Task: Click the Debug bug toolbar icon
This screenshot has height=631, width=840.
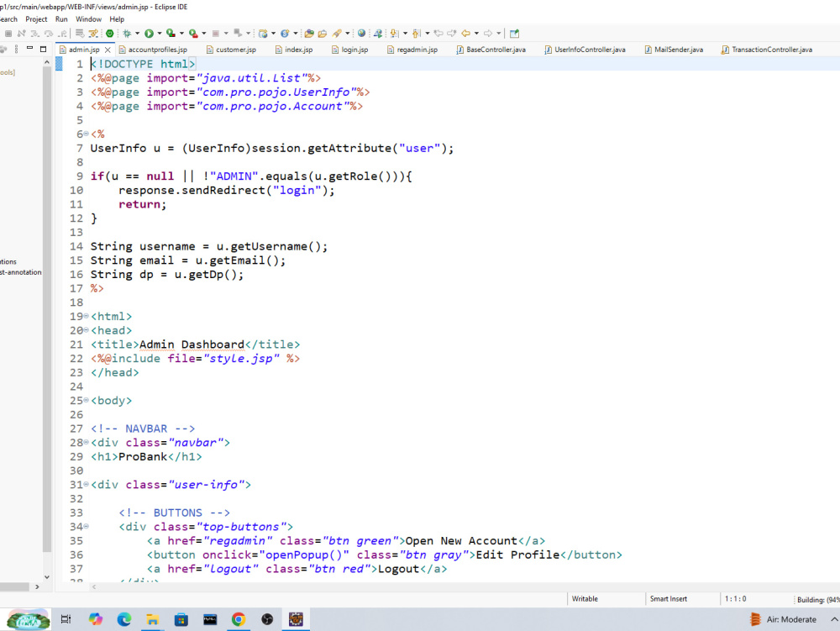Action: coord(127,34)
